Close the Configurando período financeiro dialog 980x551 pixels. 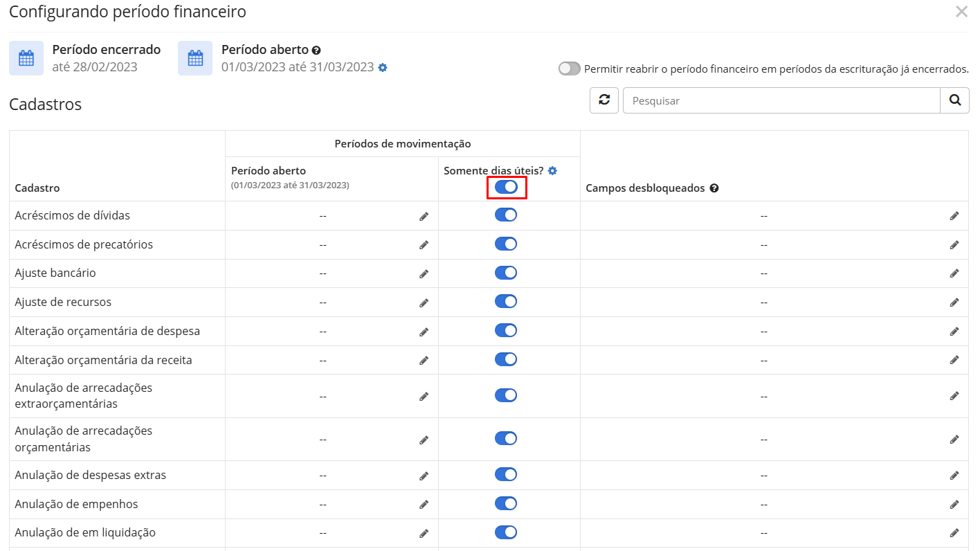961,12
